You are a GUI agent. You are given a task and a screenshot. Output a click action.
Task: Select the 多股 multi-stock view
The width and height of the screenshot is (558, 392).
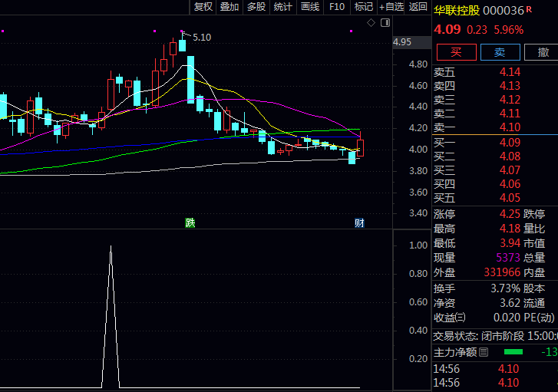[x=256, y=7]
